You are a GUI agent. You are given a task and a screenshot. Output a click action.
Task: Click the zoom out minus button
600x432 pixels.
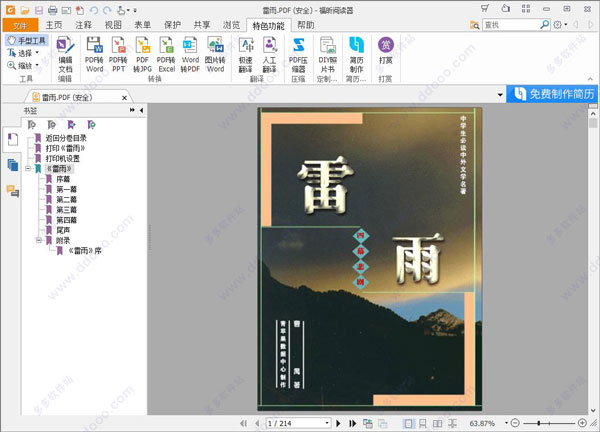[515, 423]
